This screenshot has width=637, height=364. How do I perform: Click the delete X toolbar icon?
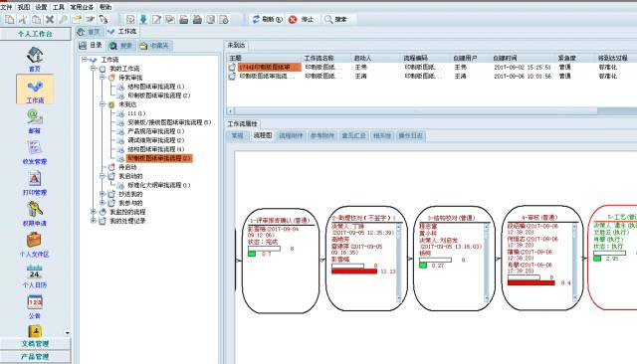tap(50, 19)
